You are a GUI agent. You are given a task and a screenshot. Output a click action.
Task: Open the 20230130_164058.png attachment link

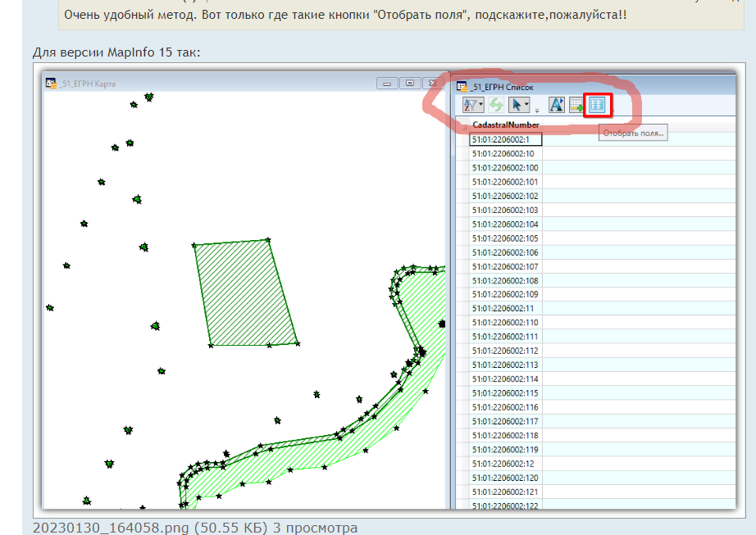coord(149,528)
